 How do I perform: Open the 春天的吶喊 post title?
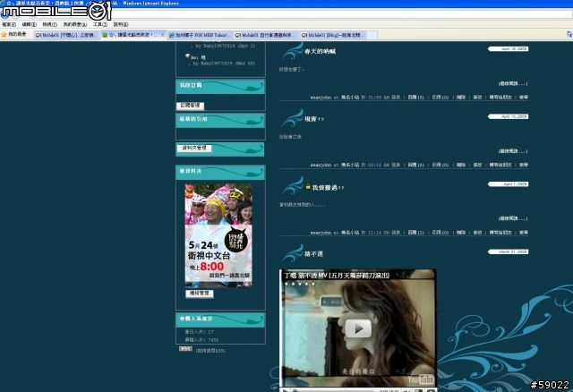click(x=321, y=52)
